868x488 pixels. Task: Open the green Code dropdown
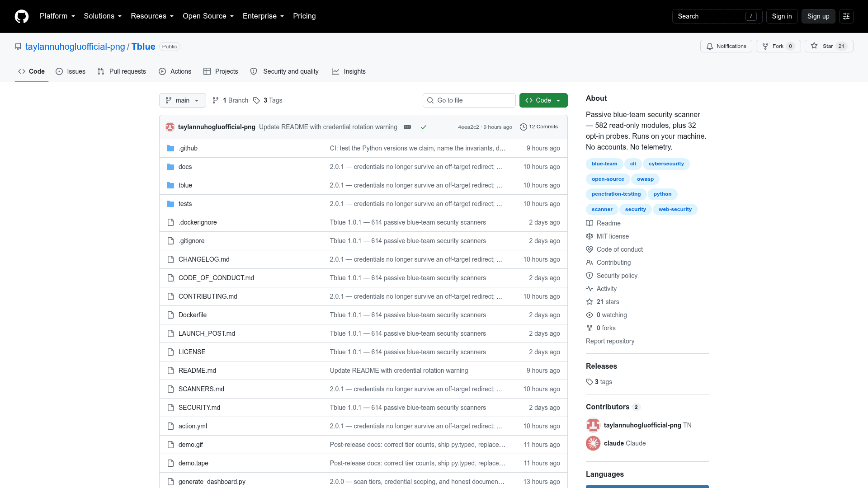click(x=543, y=100)
